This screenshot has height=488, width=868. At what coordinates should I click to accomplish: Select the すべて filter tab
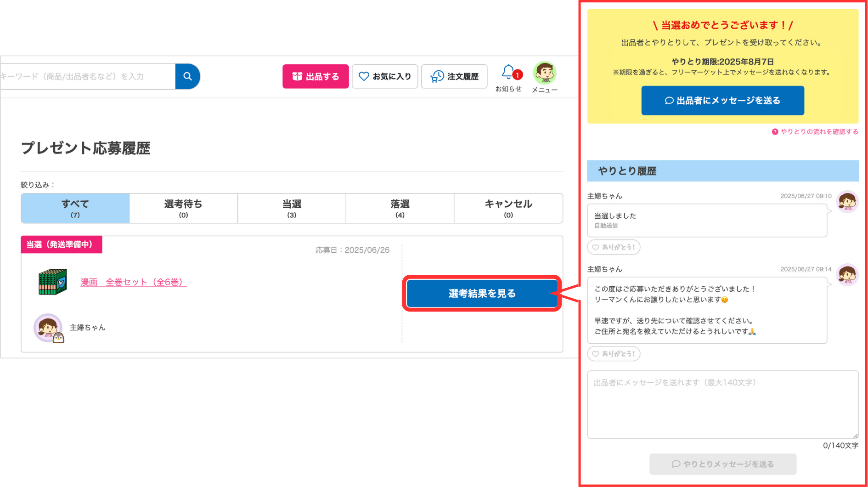(x=75, y=208)
